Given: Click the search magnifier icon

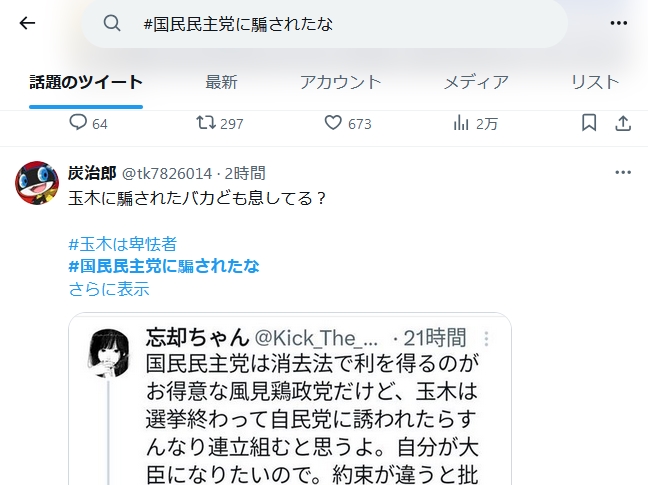Looking at the screenshot, I should point(112,23).
